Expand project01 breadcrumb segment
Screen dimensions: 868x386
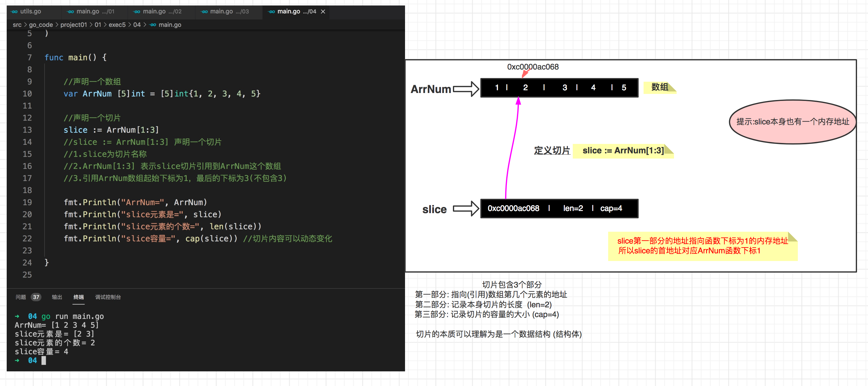[74, 25]
